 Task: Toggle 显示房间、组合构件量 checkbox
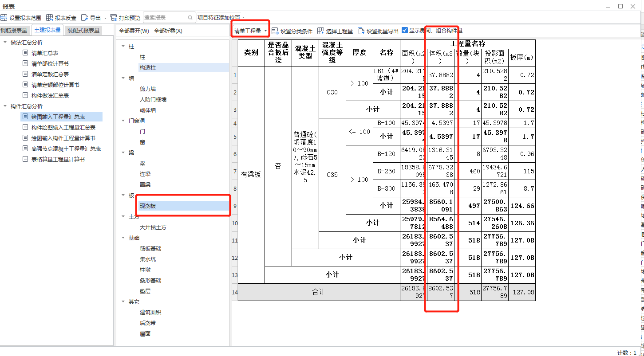tap(405, 31)
